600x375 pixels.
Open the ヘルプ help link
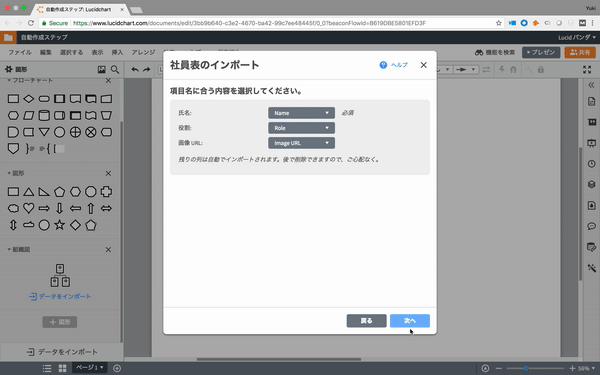[x=393, y=65]
